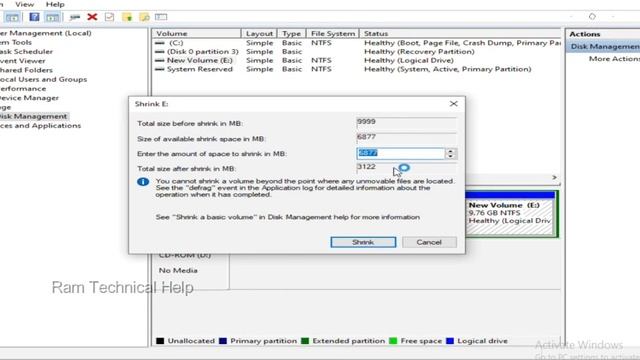This screenshot has height=360, width=640.
Task: Click the shrink amount input field
Action: click(400, 153)
